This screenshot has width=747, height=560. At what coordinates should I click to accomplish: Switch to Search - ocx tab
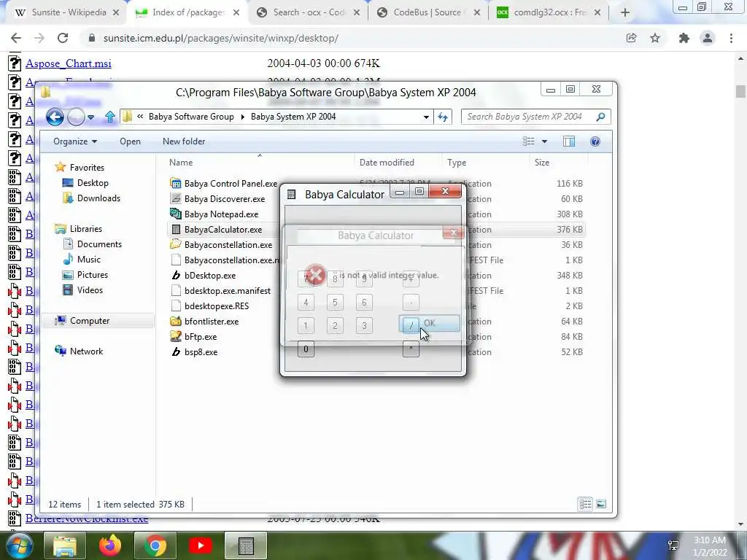[x=308, y=12]
